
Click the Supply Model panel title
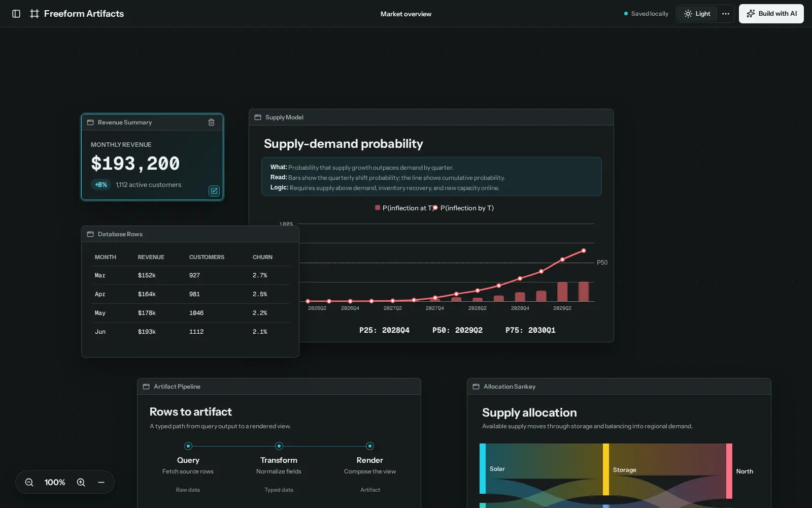click(284, 117)
